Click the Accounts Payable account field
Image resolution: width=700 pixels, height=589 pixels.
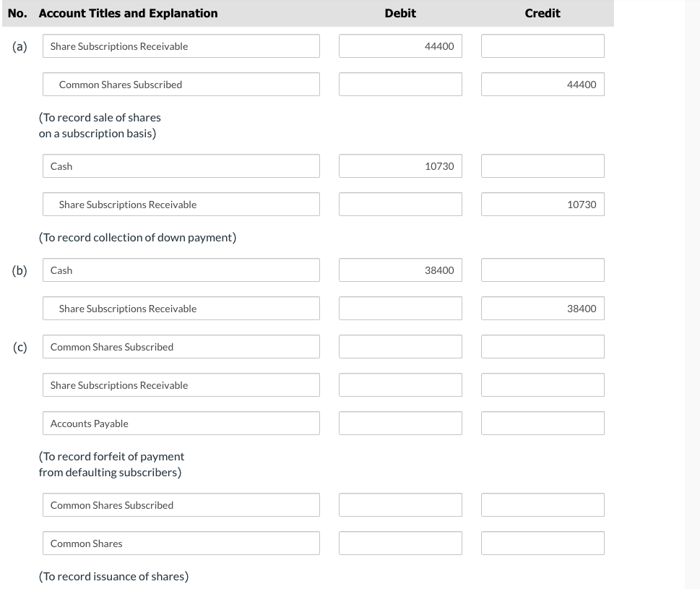pyautogui.click(x=181, y=424)
